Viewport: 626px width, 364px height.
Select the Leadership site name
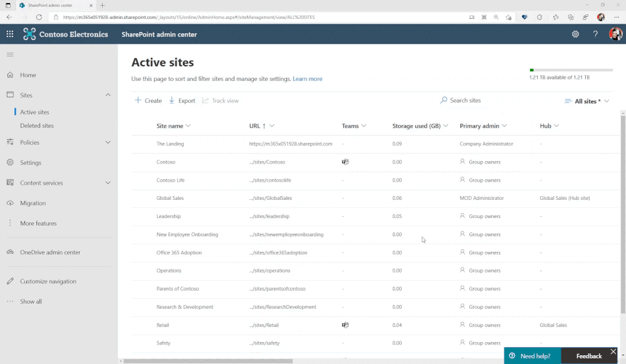[169, 216]
